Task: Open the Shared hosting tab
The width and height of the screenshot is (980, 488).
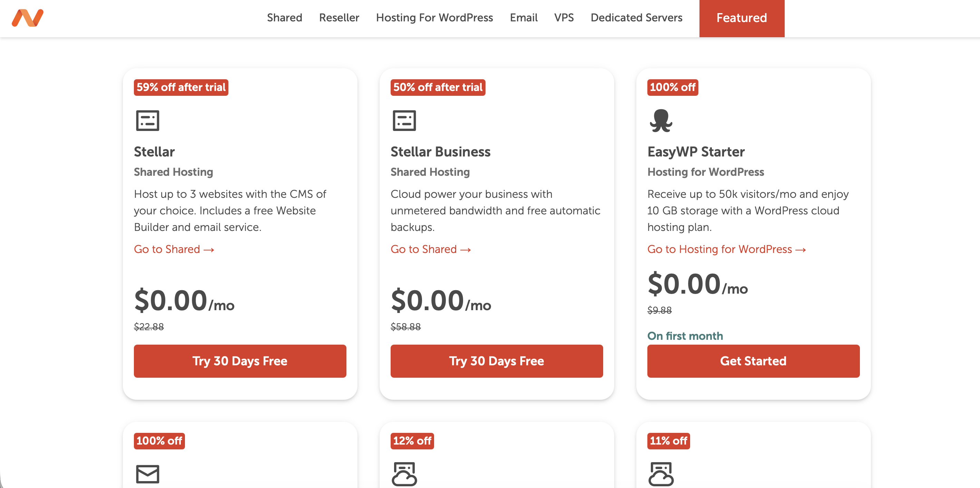Action: click(x=284, y=18)
